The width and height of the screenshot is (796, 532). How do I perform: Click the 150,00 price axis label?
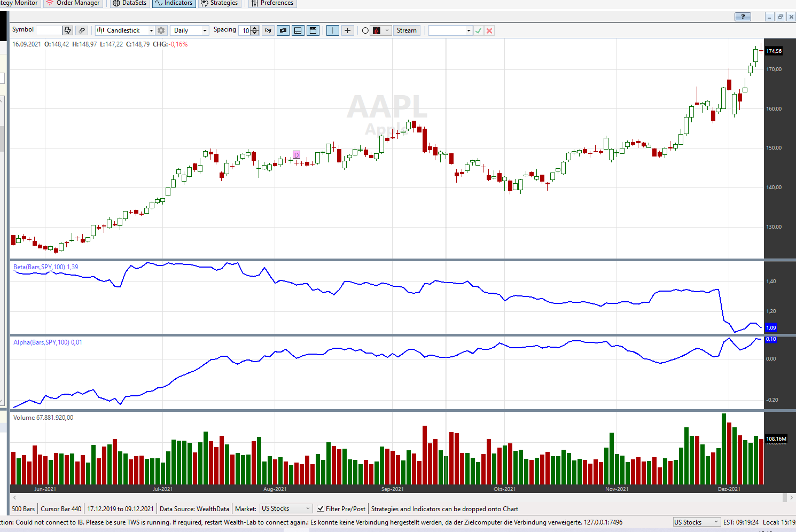774,148
